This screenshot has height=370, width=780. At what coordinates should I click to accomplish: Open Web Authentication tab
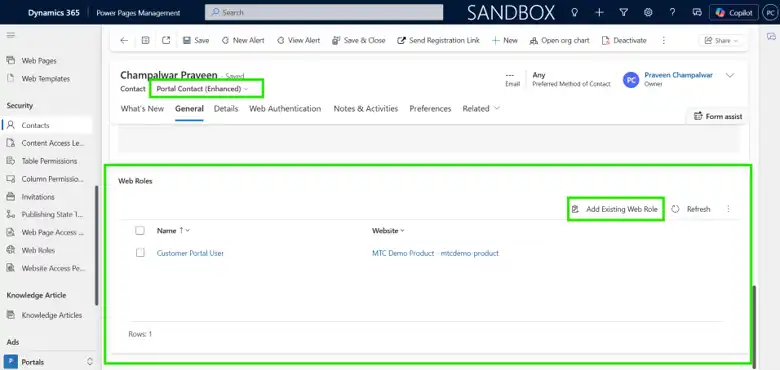coord(285,108)
